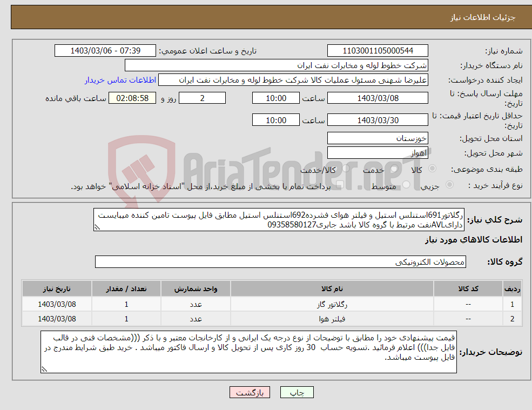The width and height of the screenshot is (532, 410).
Task: Click the announcement date field 1403/03/06 - 07:39
Action: (105, 51)
